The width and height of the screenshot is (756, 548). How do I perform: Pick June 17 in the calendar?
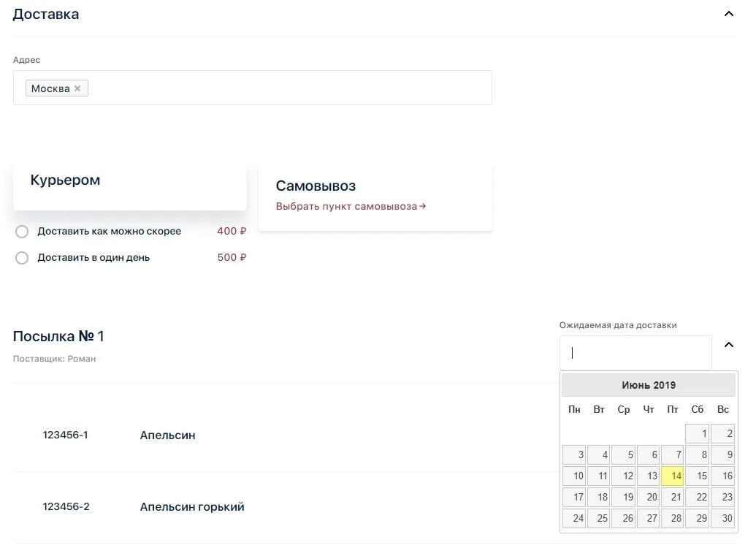coord(573,497)
